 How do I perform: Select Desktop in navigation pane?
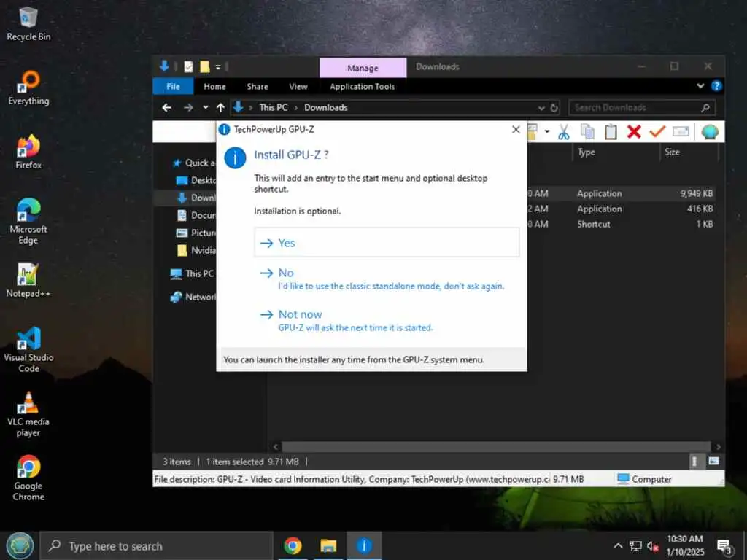pyautogui.click(x=196, y=181)
